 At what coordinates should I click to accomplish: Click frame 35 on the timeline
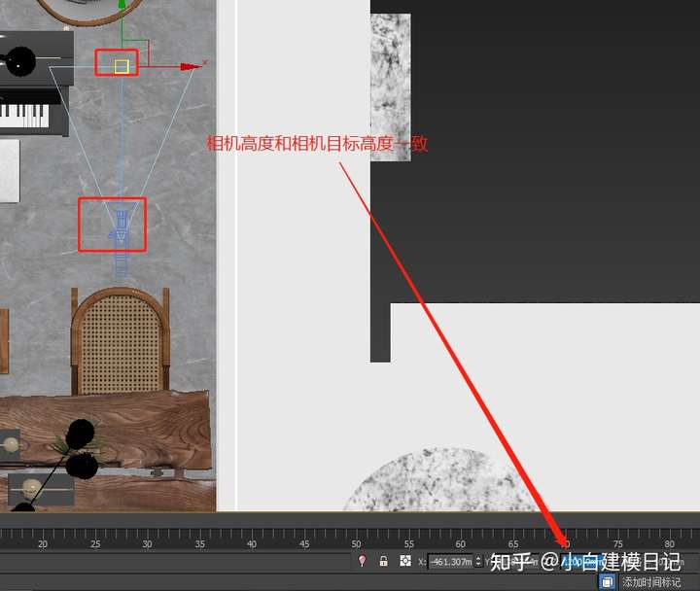point(200,543)
